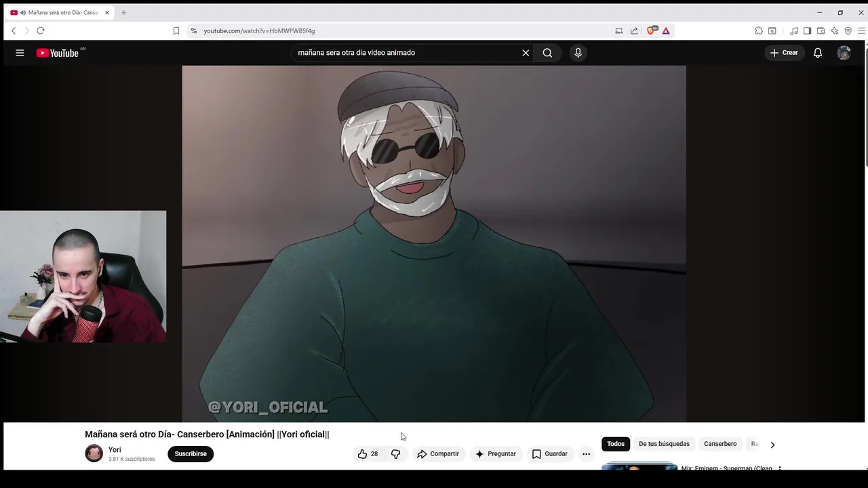Open the screen cast icon in address bar
This screenshot has height=488, width=868.
pos(619,30)
